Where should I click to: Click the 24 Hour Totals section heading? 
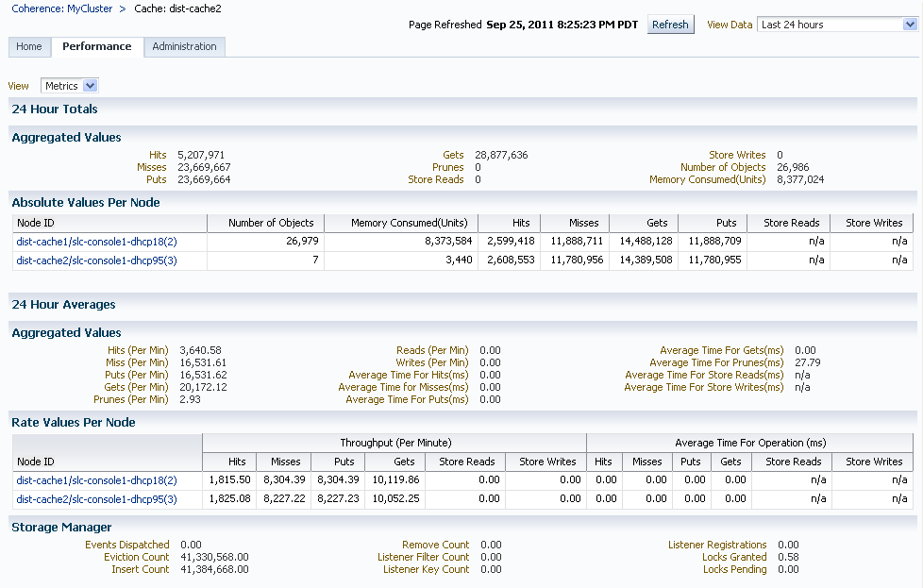coord(55,109)
